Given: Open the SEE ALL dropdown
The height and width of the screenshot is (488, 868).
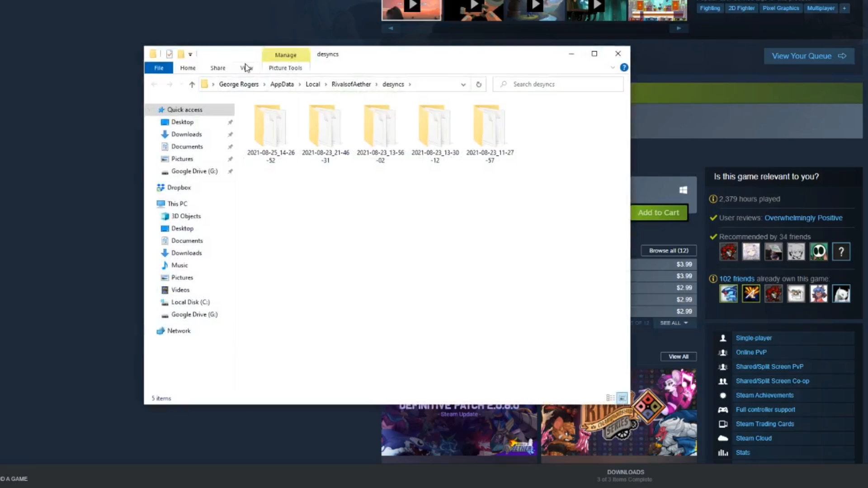Looking at the screenshot, I should (x=674, y=323).
